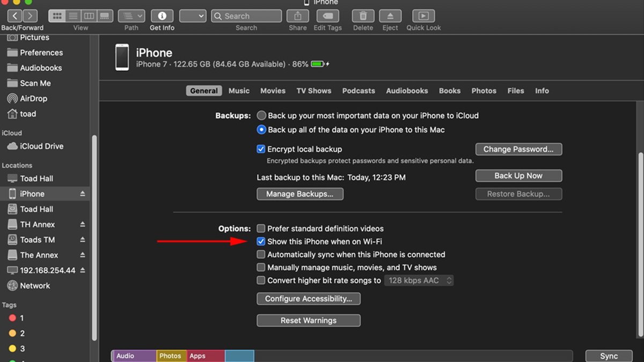Disable Show this iPhone when on Wi-Fi
The width and height of the screenshot is (644, 362).
(x=261, y=241)
